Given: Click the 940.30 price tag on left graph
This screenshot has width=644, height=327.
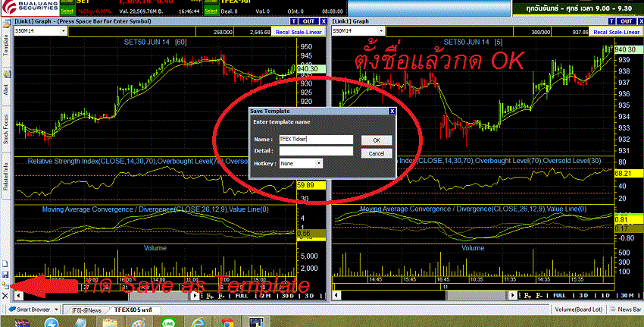Looking at the screenshot, I should [311, 69].
